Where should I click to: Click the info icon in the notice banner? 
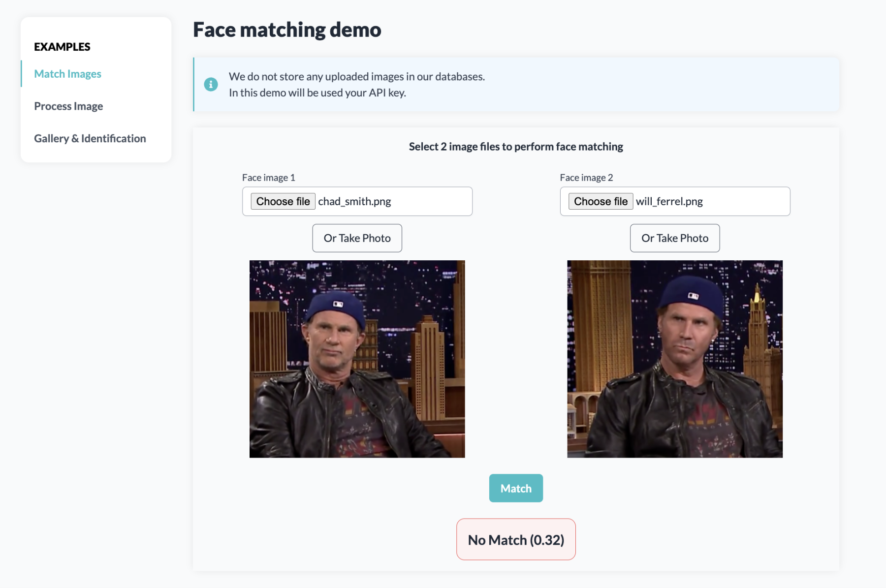pos(211,84)
